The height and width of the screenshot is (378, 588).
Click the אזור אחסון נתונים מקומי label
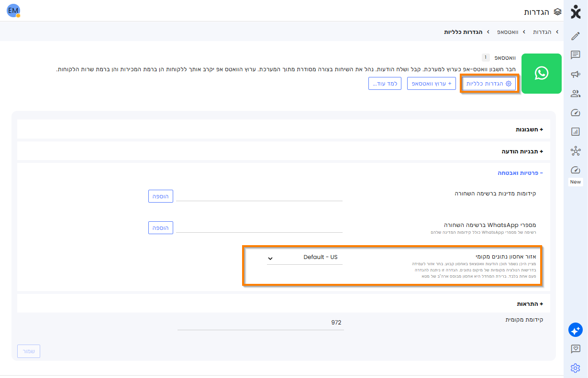click(x=506, y=257)
